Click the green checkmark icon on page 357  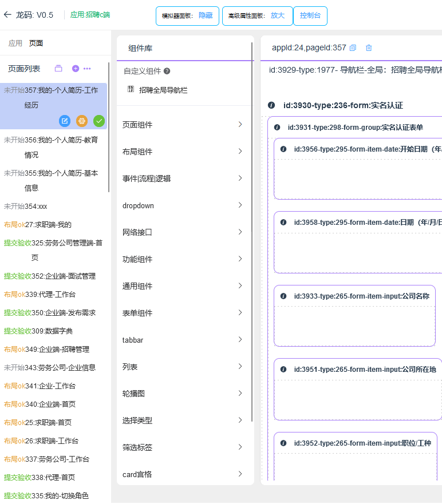click(99, 121)
